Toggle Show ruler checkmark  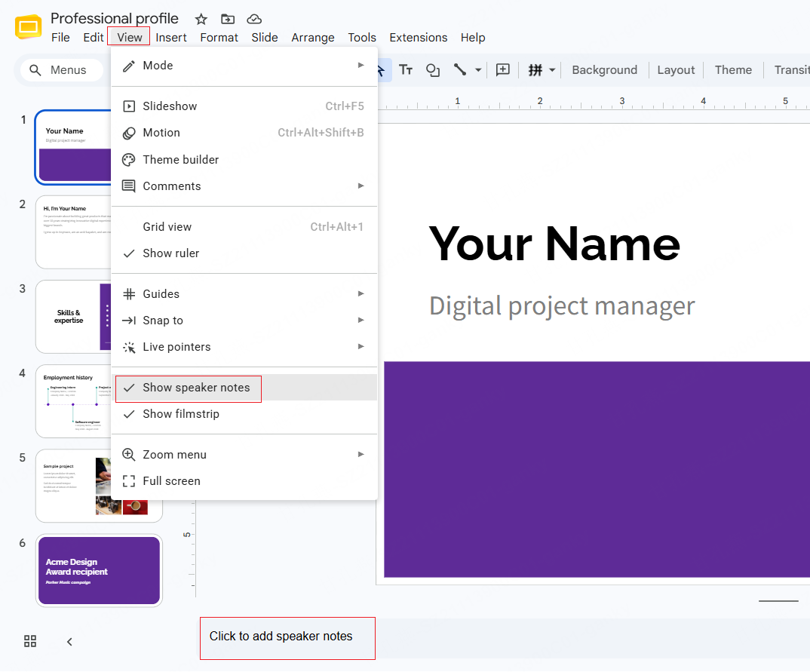244,253
